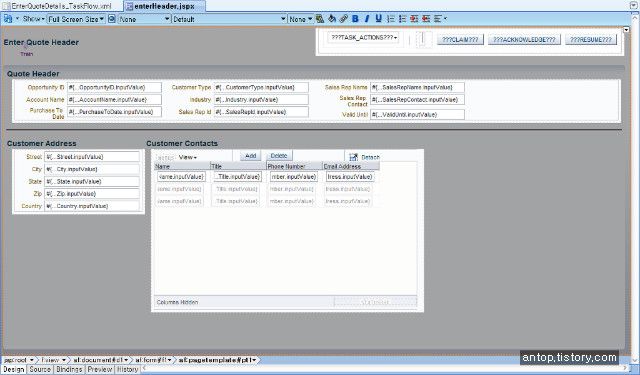
Task: Click the hyperlink chain icon
Action: pos(344,19)
